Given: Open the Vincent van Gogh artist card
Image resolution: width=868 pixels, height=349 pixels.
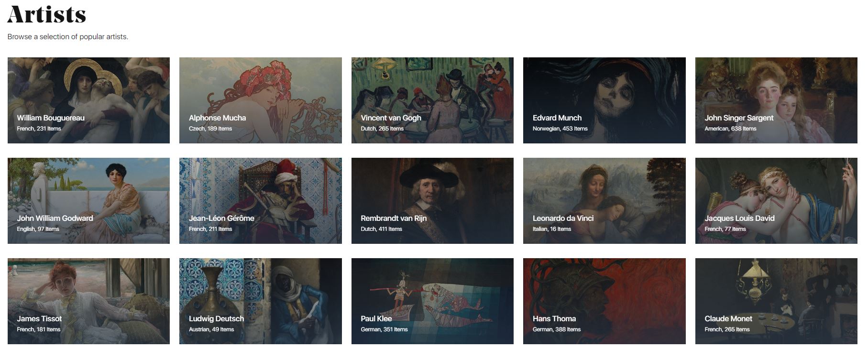Looking at the screenshot, I should 432,100.
